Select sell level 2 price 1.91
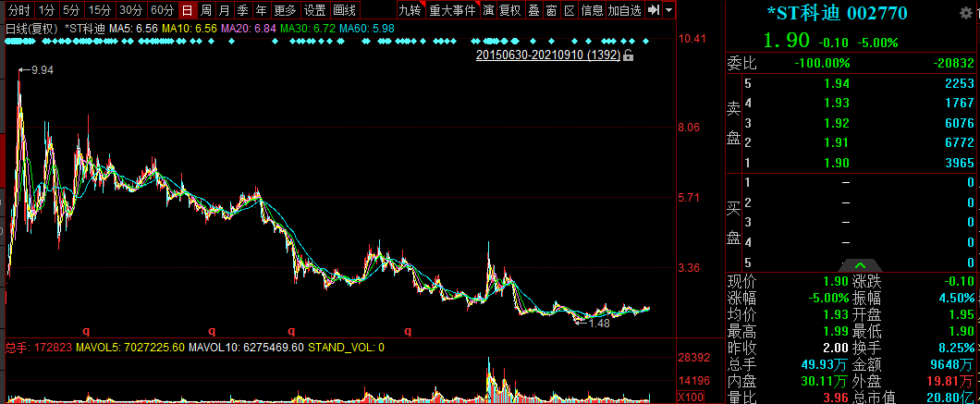The width and height of the screenshot is (980, 404). click(837, 143)
